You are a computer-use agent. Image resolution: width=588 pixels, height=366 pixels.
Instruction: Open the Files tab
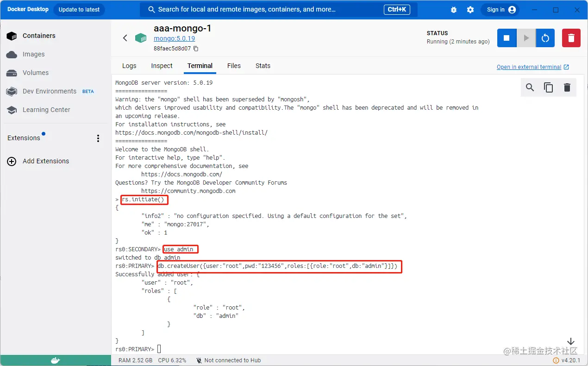click(x=234, y=66)
